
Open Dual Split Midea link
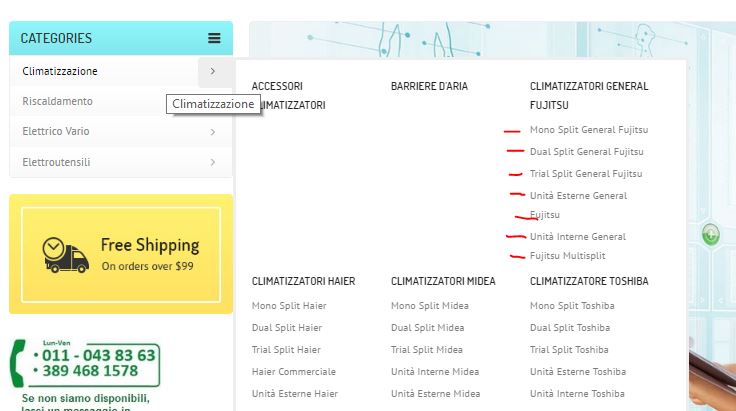[x=427, y=327]
